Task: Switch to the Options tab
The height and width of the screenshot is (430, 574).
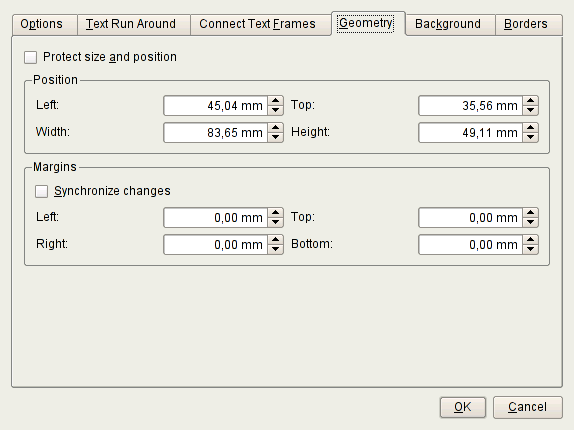Action: 41,24
